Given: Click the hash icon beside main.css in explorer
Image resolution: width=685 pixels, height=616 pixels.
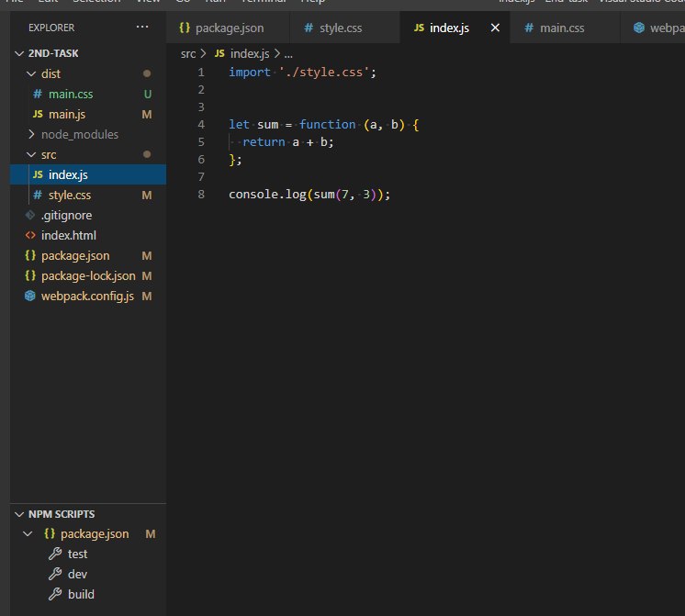Looking at the screenshot, I should click(x=38, y=94).
